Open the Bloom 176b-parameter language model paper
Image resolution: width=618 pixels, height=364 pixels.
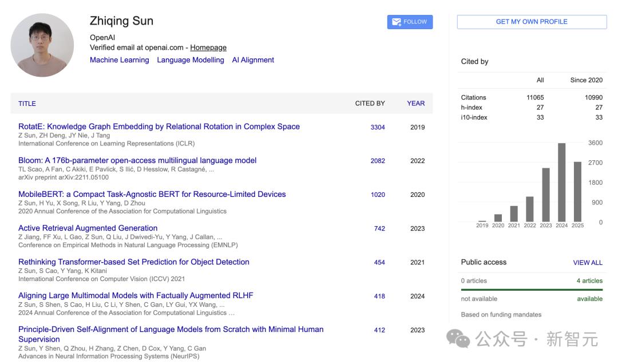(x=137, y=160)
